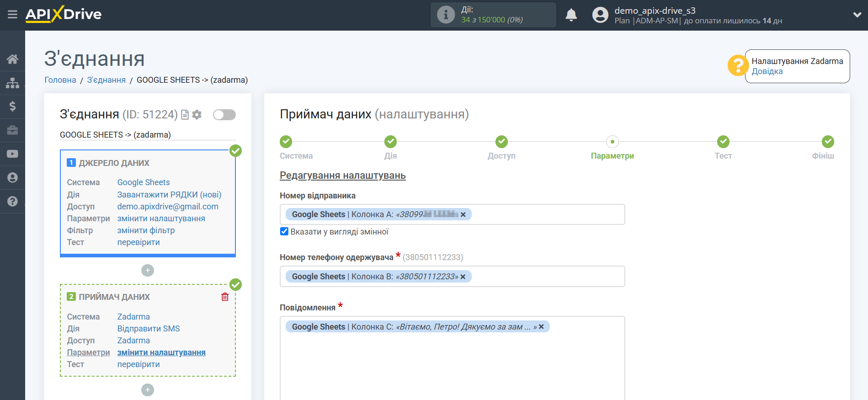Screen dimensions: 868x400
Task: Open the user profile sidebar icon
Action: point(12,178)
